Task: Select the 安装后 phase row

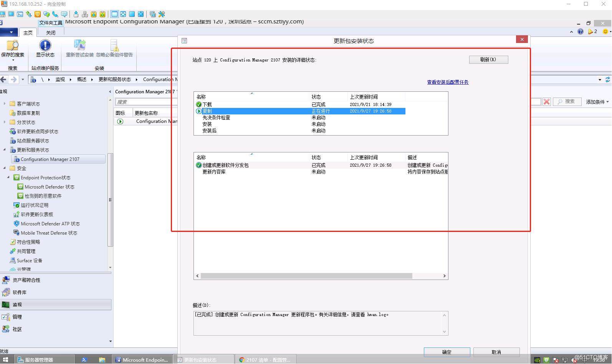Action: (300, 131)
